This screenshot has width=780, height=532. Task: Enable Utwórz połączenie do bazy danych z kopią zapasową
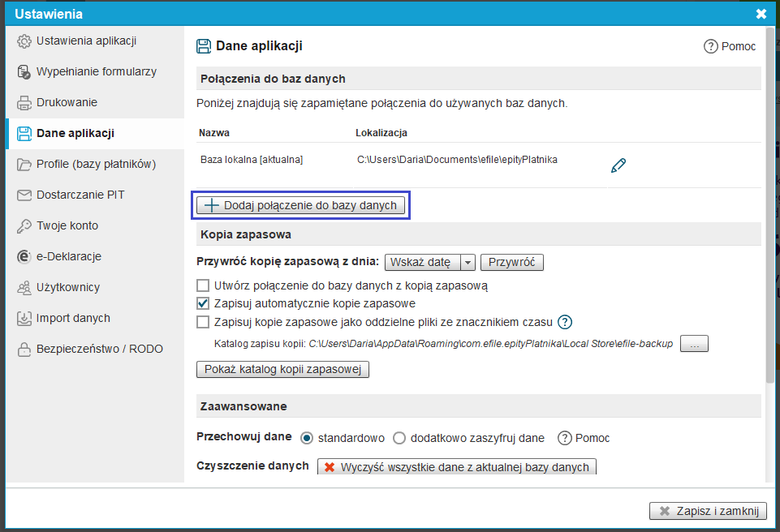(203, 285)
